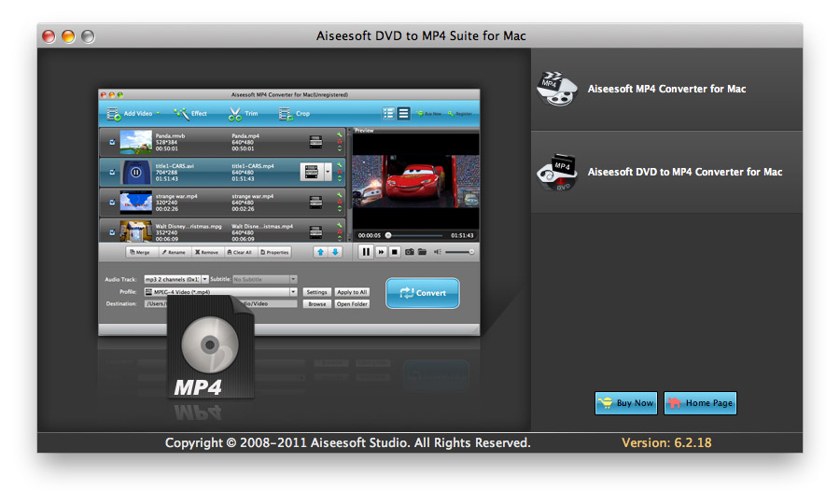The width and height of the screenshot is (840, 504).
Task: Pause the preview video playback
Action: pos(366,252)
